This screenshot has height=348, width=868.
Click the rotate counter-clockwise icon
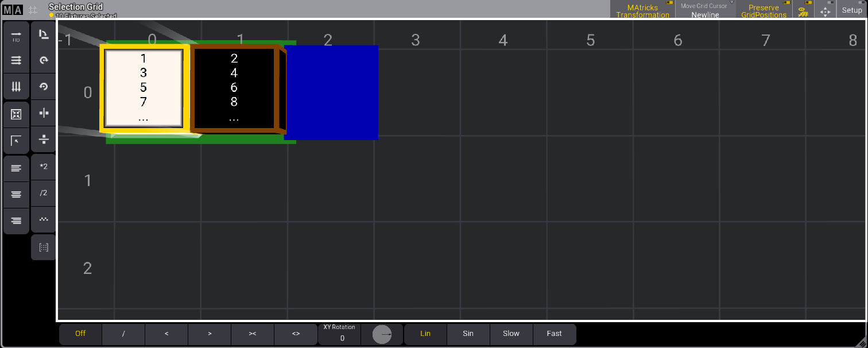point(44,87)
